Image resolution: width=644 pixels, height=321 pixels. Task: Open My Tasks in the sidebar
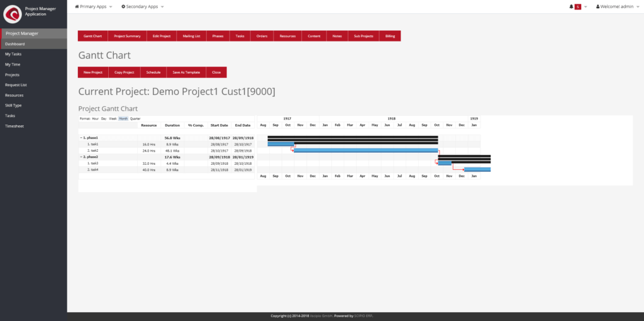[x=13, y=54]
